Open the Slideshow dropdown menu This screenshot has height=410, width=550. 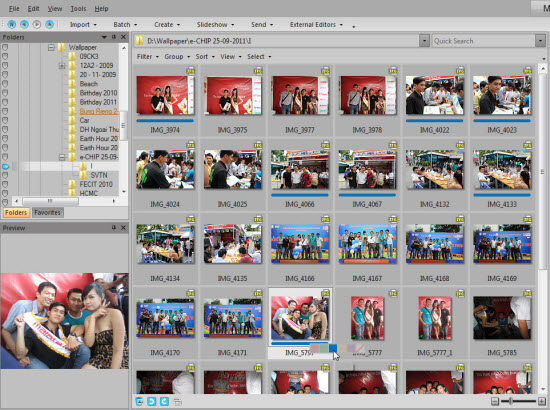click(215, 25)
